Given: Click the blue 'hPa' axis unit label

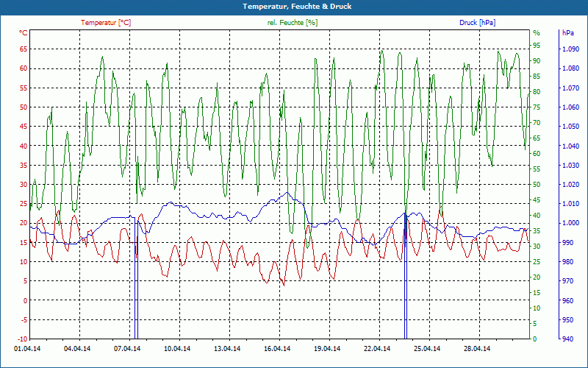Looking at the screenshot, I should click(x=567, y=33).
